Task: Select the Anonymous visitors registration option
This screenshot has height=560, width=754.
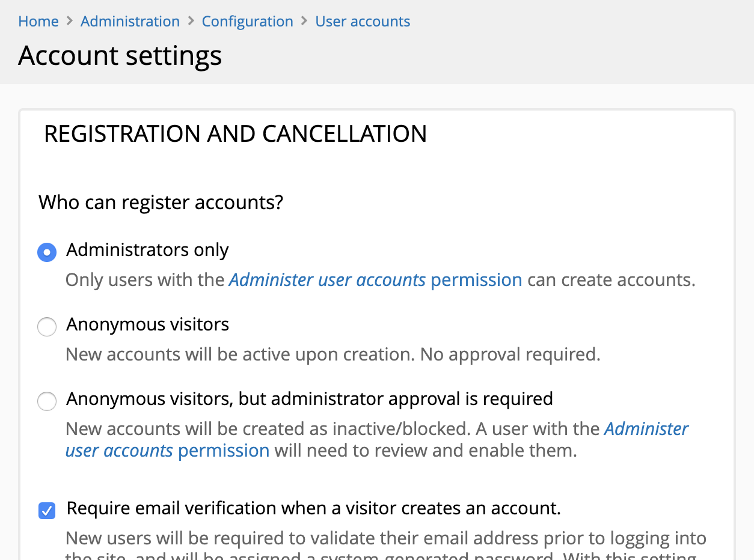Action: pos(46,327)
